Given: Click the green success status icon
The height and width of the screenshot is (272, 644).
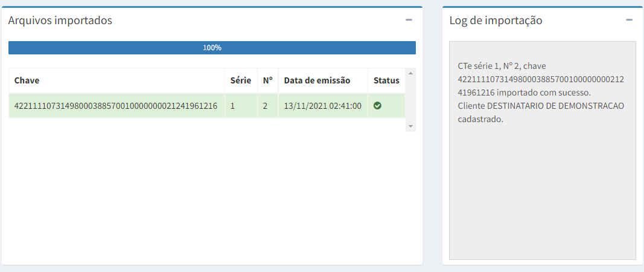Looking at the screenshot, I should (x=377, y=106).
